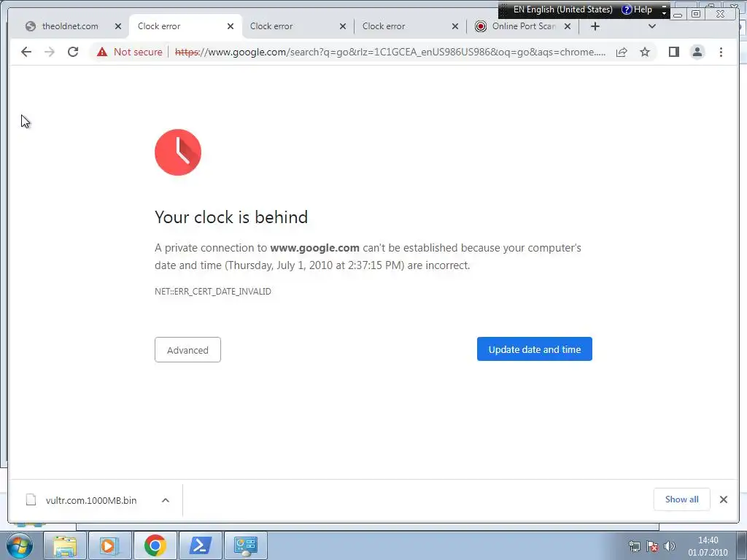
Task: Click the forward navigation arrow
Action: [50, 52]
